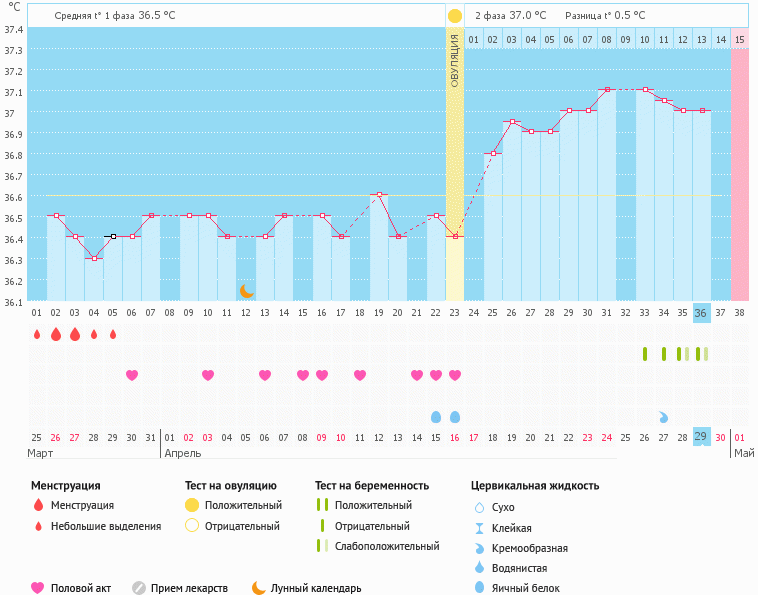Click the highlighted cycle day 36 cell

701,313
